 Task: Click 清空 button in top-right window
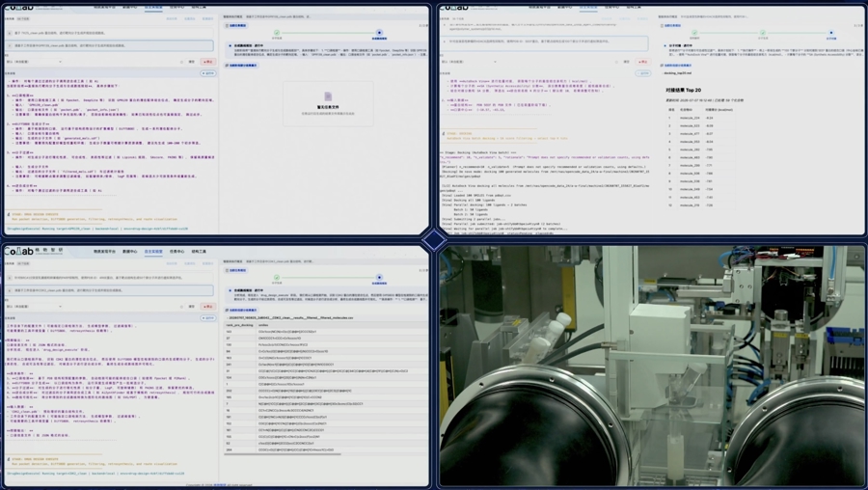[x=626, y=62]
